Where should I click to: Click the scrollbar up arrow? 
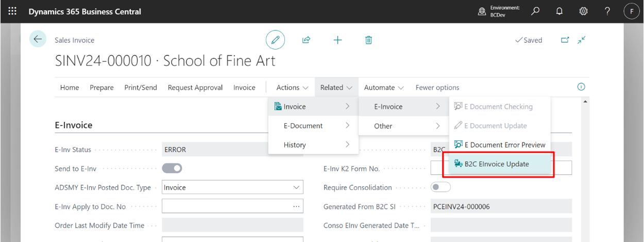point(585,102)
